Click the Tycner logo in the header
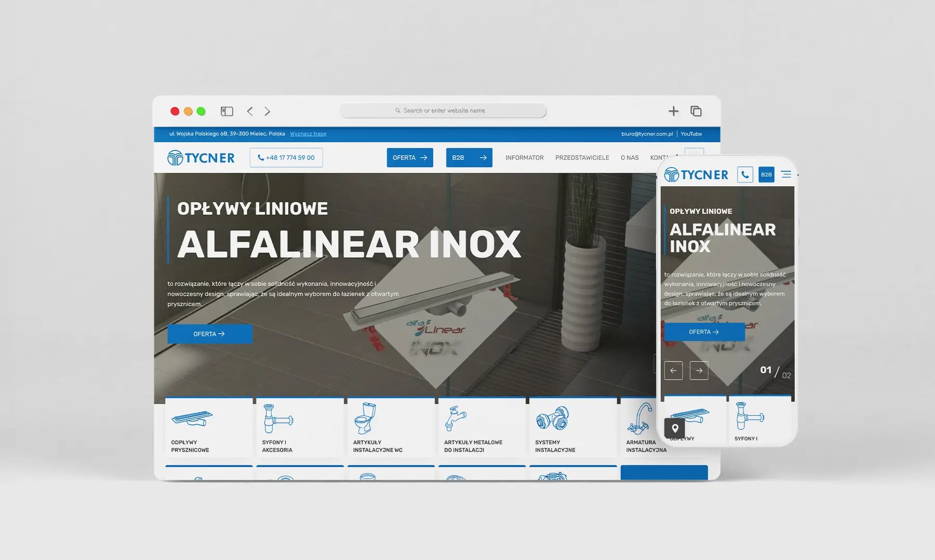Viewport: 935px width, 560px height. click(x=201, y=157)
